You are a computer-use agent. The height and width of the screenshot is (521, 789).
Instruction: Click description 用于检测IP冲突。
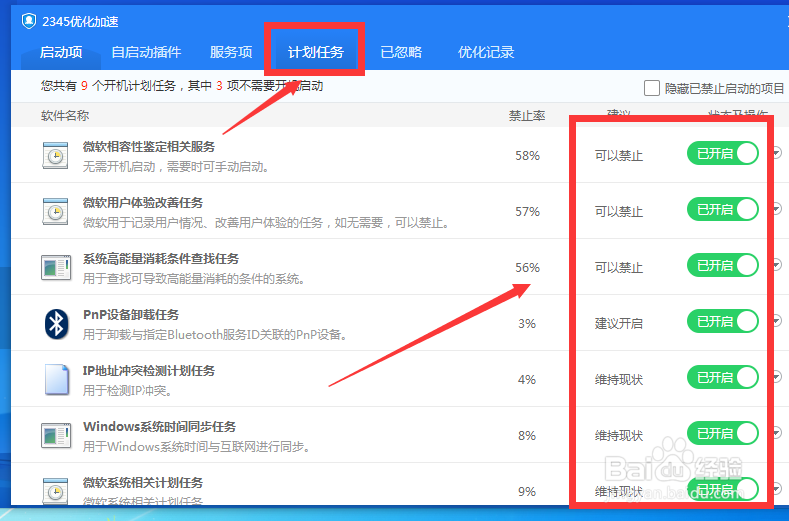128,391
